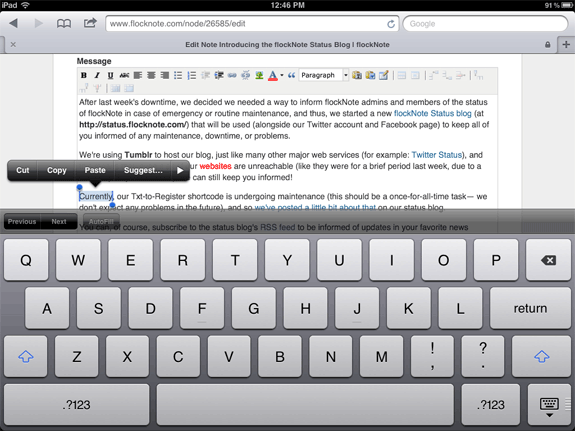
Task: Tap the exclamation comma key
Action: [x=432, y=356]
